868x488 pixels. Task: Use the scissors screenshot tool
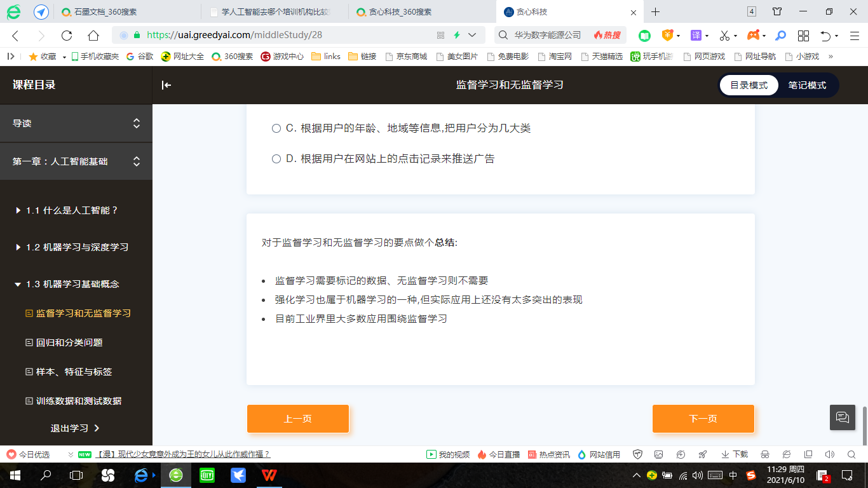(724, 36)
